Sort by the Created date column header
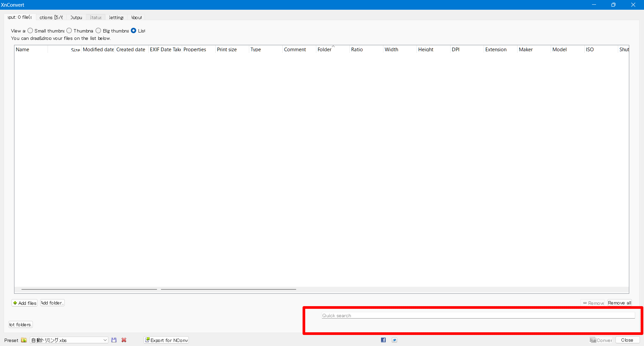Image resolution: width=644 pixels, height=346 pixels. [x=132, y=50]
